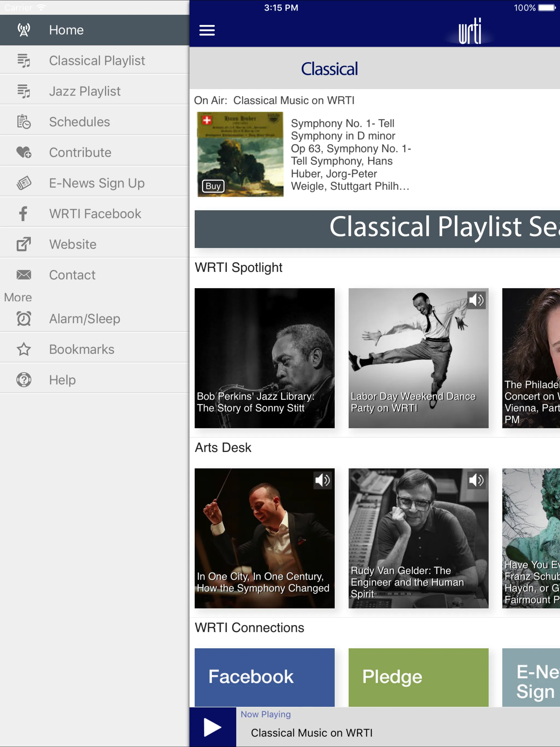Click the Classical Playlist music-note icon

click(x=23, y=60)
